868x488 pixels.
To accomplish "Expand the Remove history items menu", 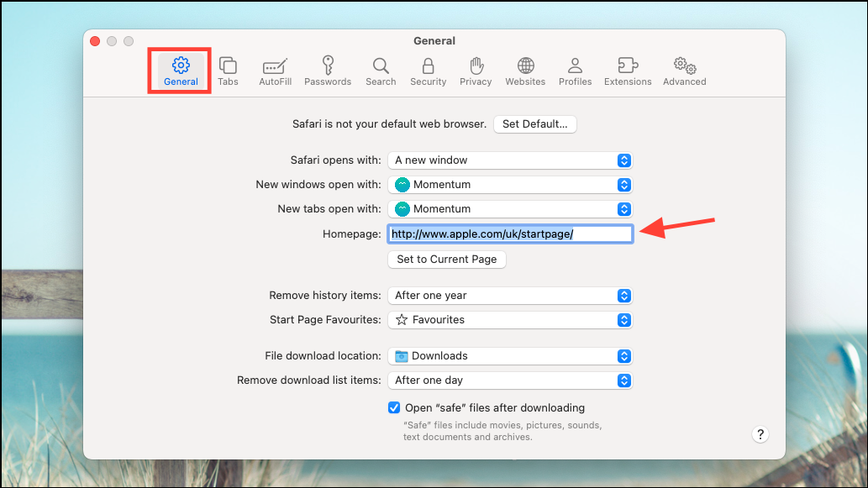I will point(509,295).
